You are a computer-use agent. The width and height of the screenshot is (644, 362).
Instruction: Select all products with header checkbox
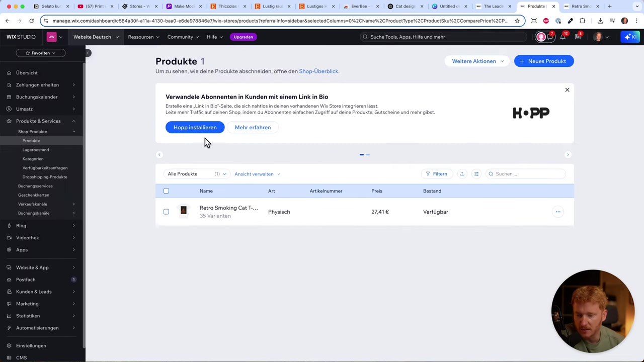[x=166, y=191]
